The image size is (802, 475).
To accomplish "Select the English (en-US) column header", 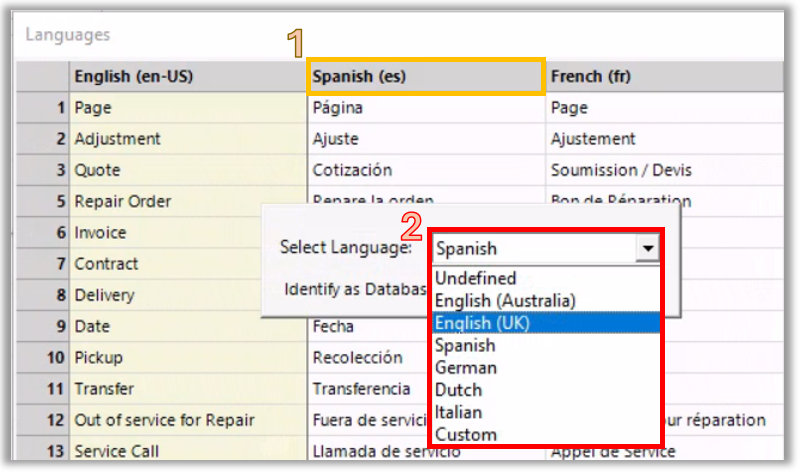I will point(187,76).
